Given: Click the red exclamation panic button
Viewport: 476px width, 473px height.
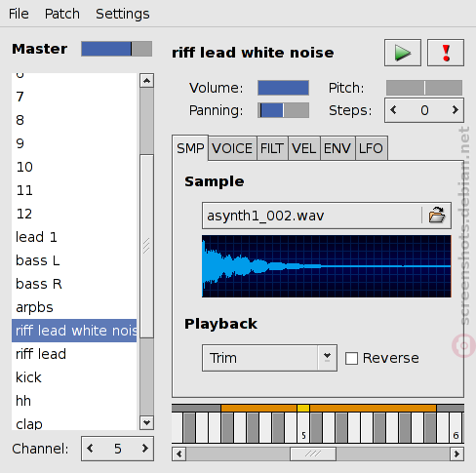Looking at the screenshot, I should click(x=446, y=53).
